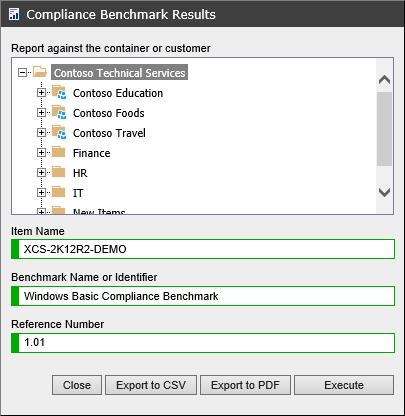Screen dimensions: 405x416
Task: Expand the IT node
Action: tap(41, 192)
